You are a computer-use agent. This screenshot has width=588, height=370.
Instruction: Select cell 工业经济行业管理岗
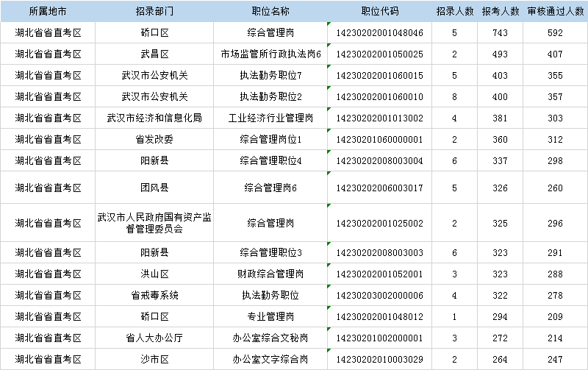(x=270, y=118)
